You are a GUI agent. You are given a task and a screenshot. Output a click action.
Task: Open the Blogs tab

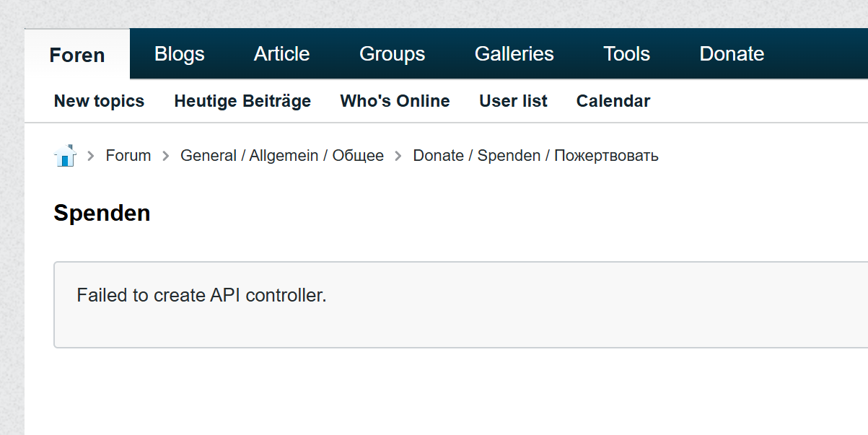coord(180,54)
